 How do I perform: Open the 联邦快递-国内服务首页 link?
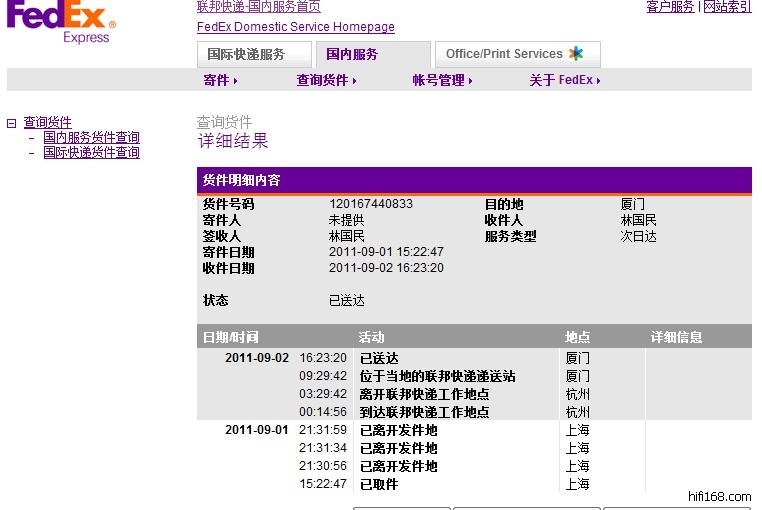pos(259,7)
